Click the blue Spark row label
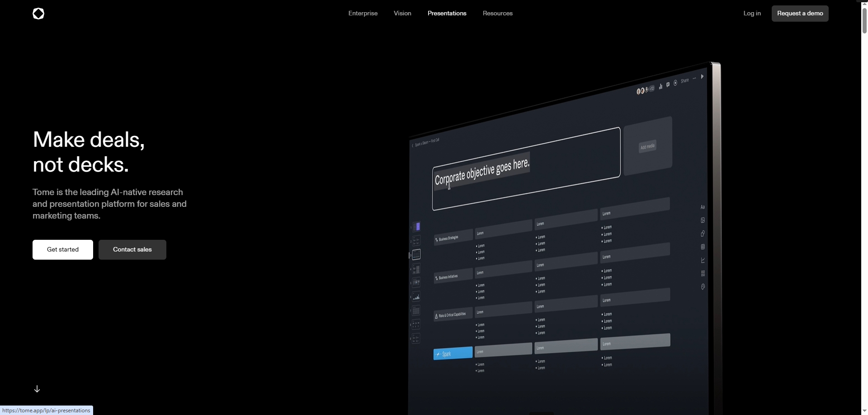Viewport: 868px width, 415px height. pos(453,354)
